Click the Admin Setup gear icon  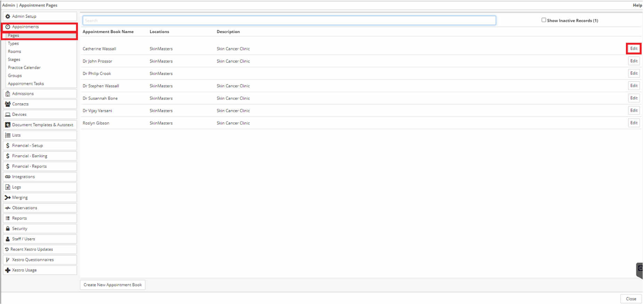[x=8, y=16]
